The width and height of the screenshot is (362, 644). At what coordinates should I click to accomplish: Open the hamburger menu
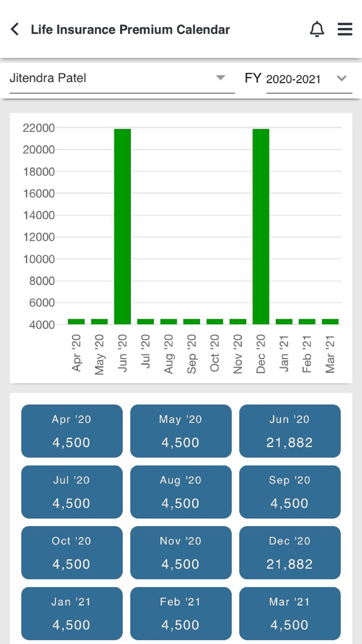[x=345, y=29]
